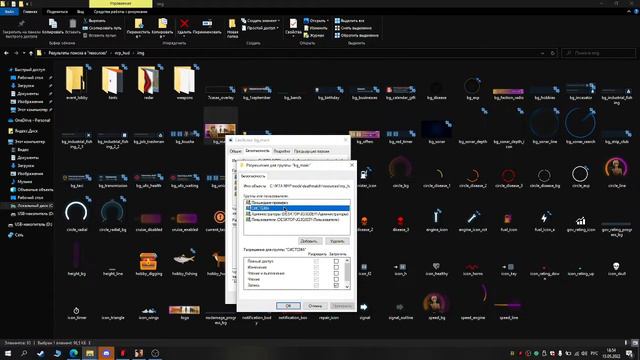Image resolution: width=640 pixels, height=360 pixels.
Task: Click the refresh icon next to the address bar
Action: click(x=553, y=53)
